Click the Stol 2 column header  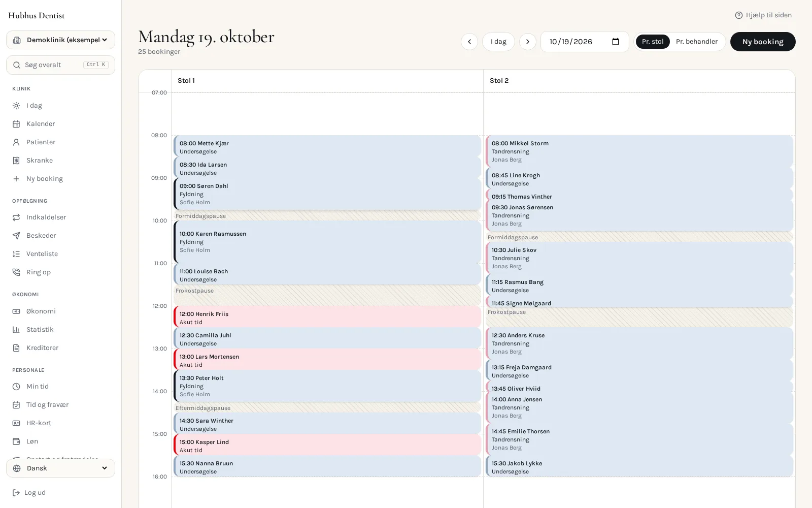tap(639, 81)
